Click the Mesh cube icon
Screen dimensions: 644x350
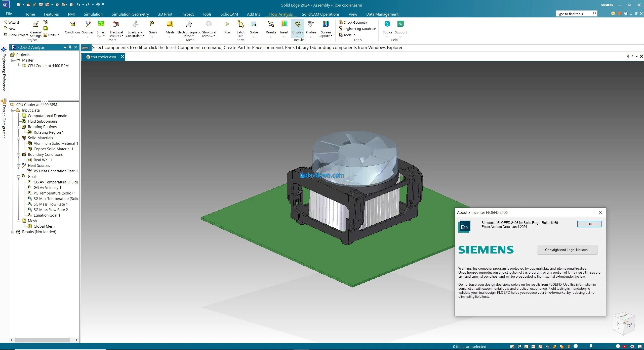[170, 24]
